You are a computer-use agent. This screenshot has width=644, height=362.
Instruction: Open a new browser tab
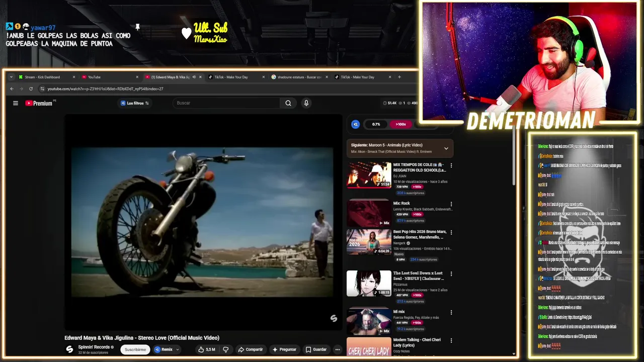pos(399,77)
